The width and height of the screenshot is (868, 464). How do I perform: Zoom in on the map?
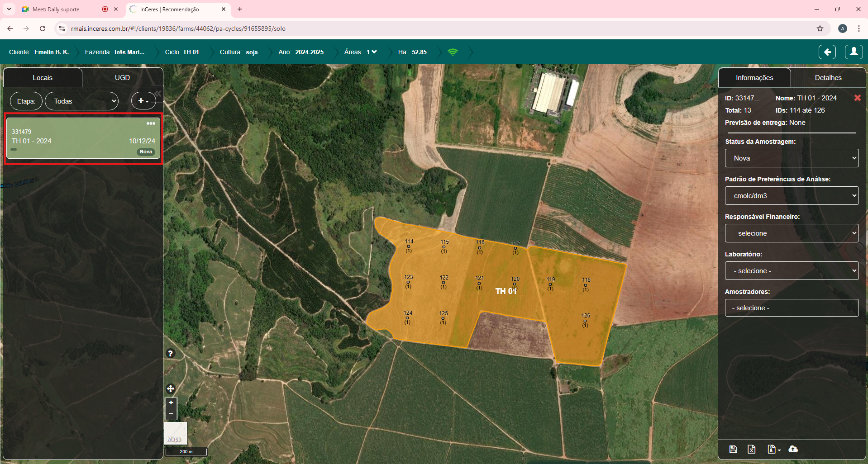[171, 402]
